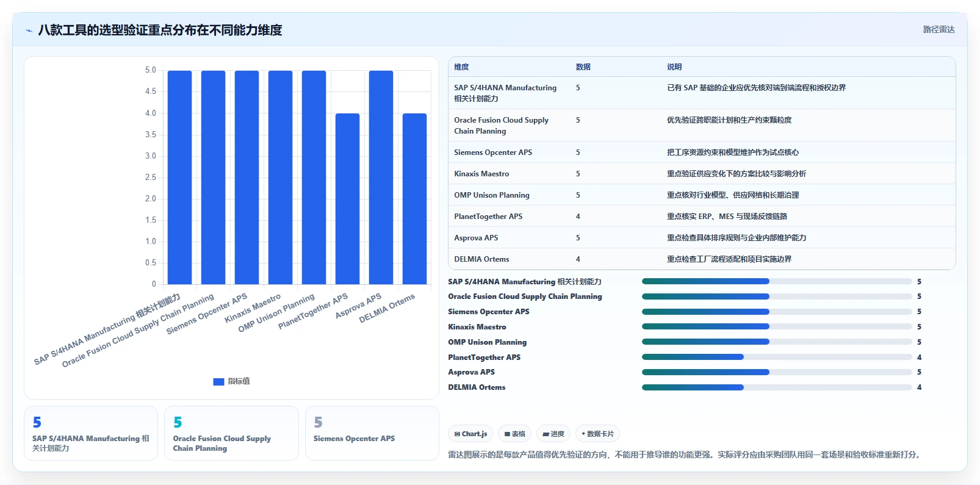Click description '优先验证跨职能计划和生产约束颗粒度'

coord(729,120)
